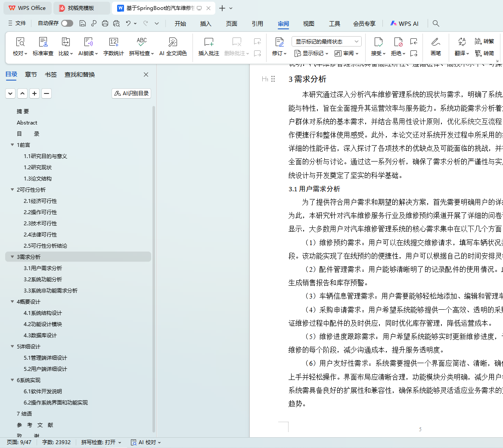The height and width of the screenshot is (448, 503).
Task: Switch to the 书签 navigation tab
Action: (51, 75)
